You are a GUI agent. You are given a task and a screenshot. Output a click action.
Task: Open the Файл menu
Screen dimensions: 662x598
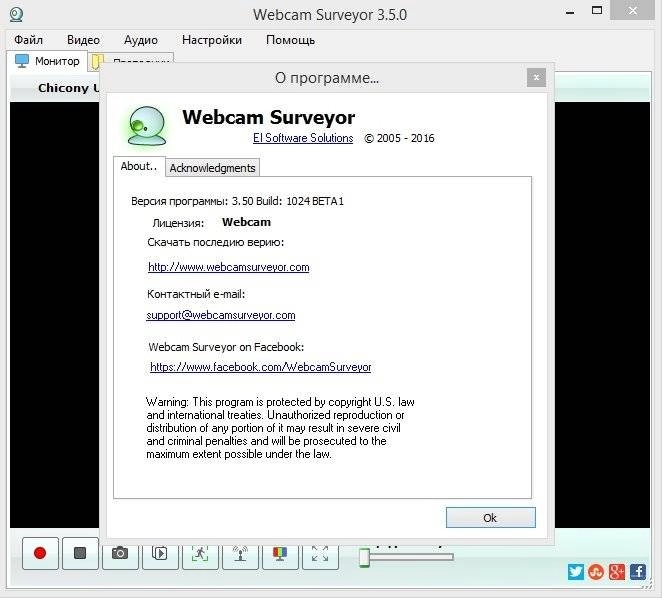coord(29,40)
